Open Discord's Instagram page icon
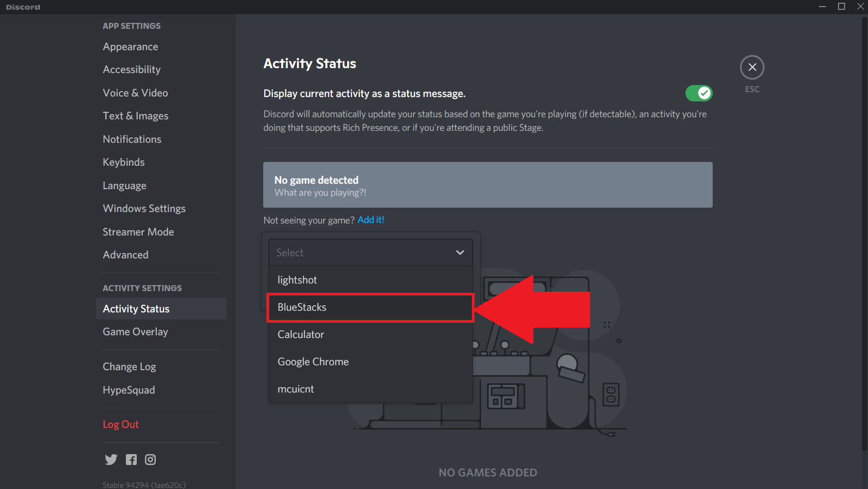 (150, 460)
